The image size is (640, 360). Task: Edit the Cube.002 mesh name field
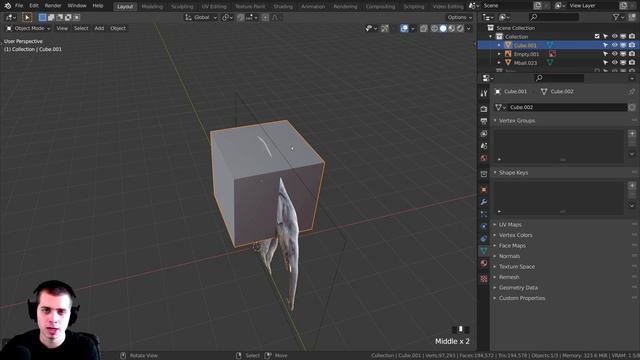tap(567, 107)
